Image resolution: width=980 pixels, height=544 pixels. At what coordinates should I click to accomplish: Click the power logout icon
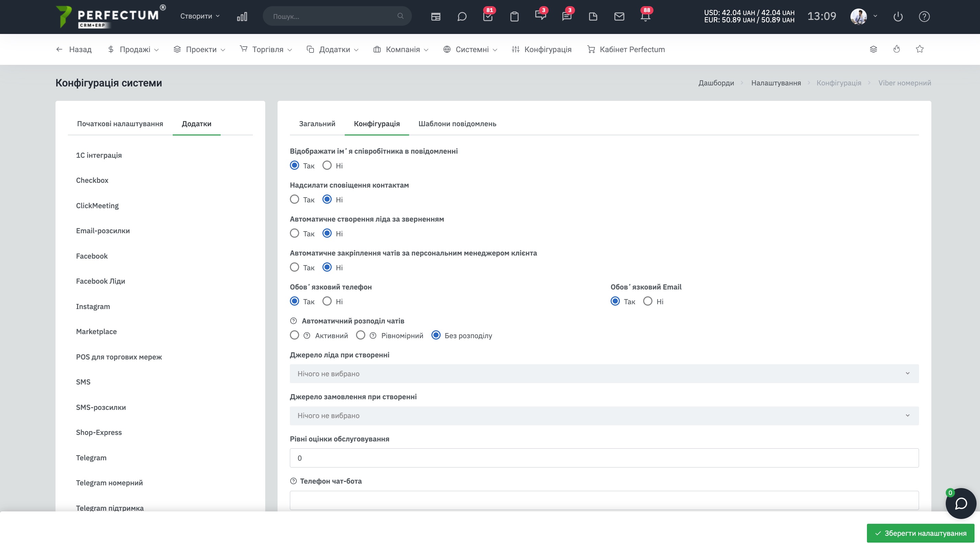(898, 16)
